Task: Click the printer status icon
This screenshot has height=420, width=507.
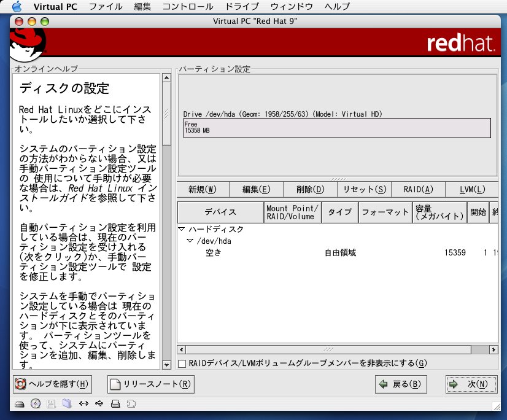Action: [x=115, y=404]
